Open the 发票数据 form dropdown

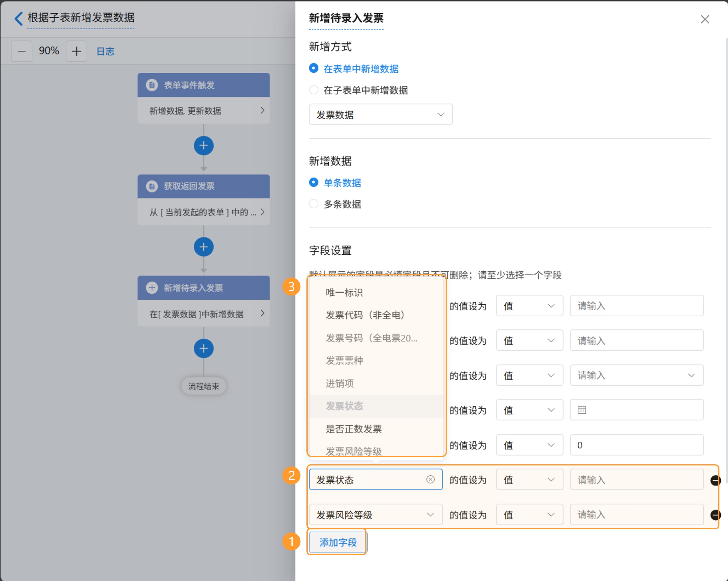click(381, 114)
